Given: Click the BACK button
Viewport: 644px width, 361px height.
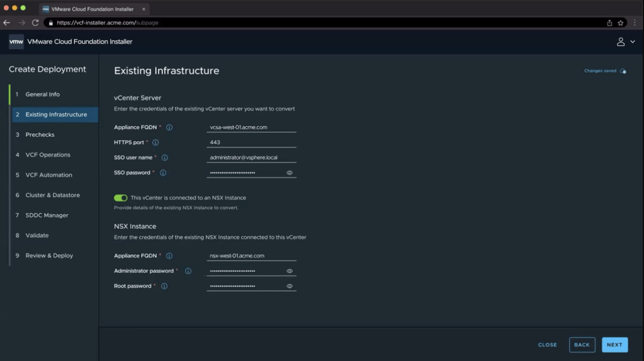Looking at the screenshot, I should pyautogui.click(x=582, y=345).
